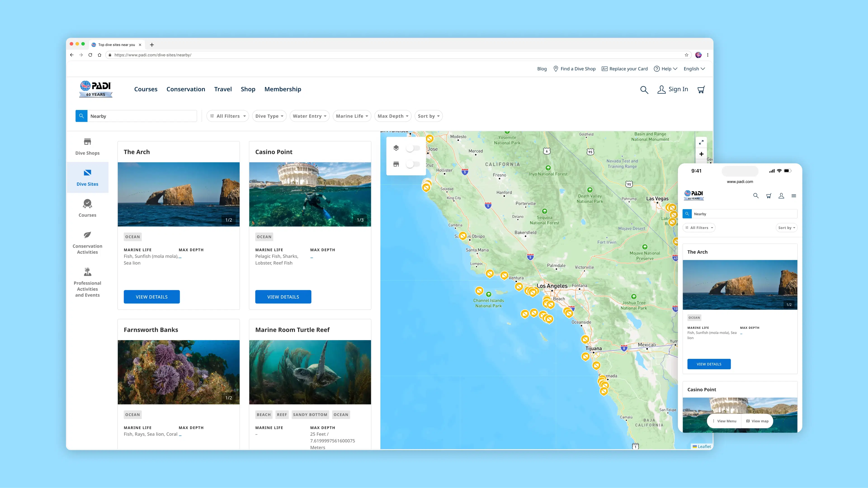Select Dive Sites in the sidebar
The height and width of the screenshot is (488, 868).
point(87,178)
